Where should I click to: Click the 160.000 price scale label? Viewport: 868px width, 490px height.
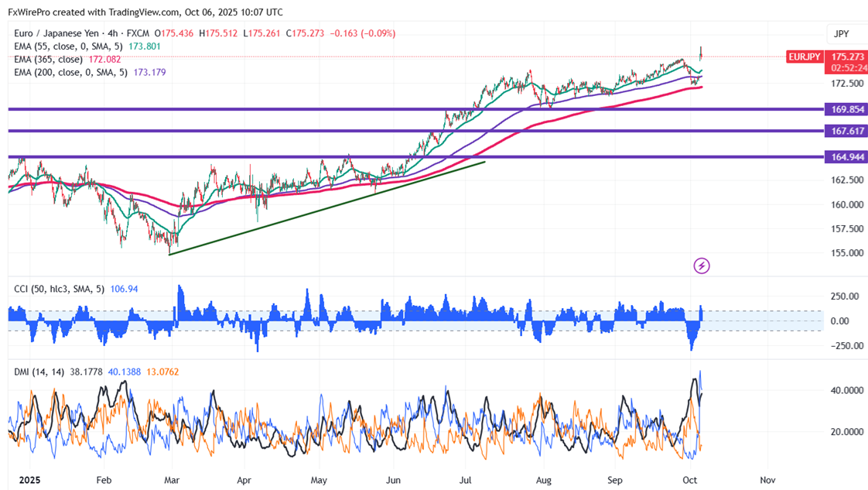[x=847, y=205]
